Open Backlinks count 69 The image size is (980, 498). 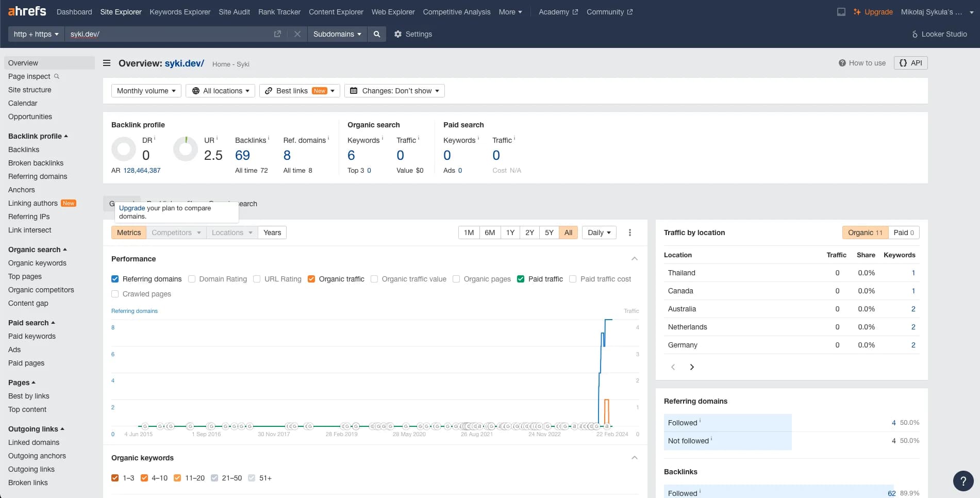coord(242,155)
